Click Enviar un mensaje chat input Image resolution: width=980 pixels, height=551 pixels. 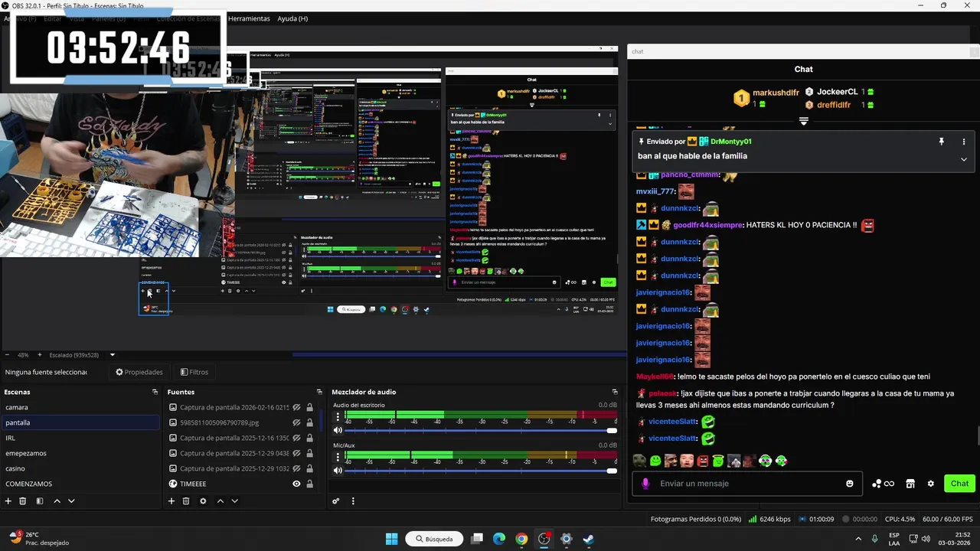tap(746, 484)
